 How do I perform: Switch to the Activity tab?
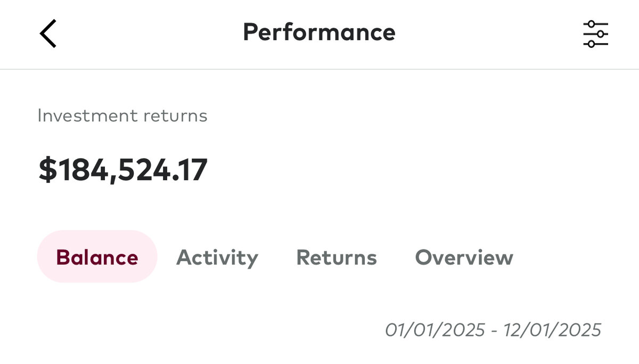point(217,257)
